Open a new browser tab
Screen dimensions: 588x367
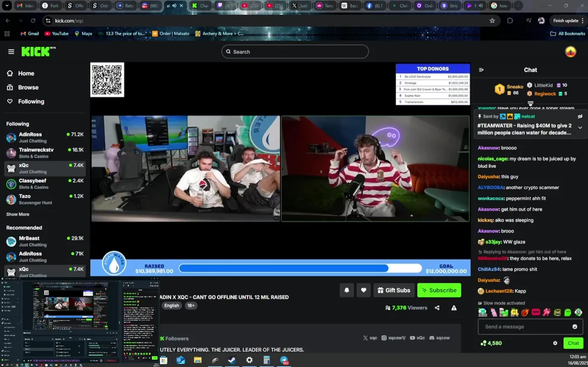click(518, 6)
